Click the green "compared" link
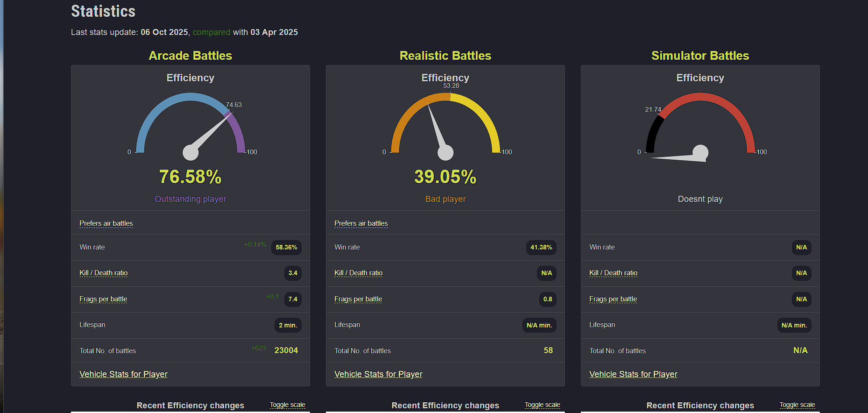 [x=211, y=32]
